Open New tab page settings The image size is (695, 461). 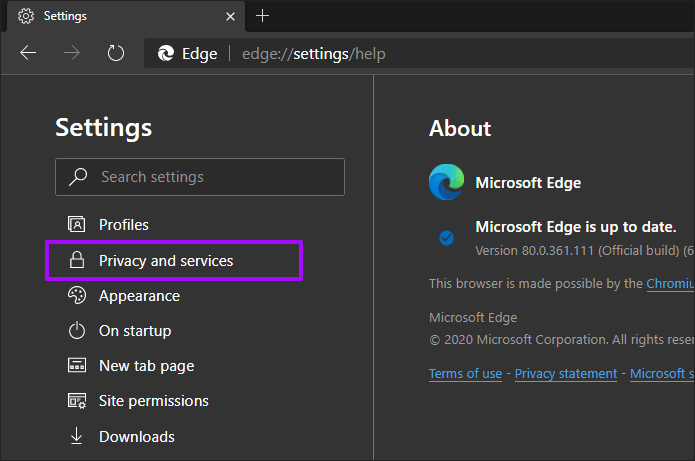[146, 366]
